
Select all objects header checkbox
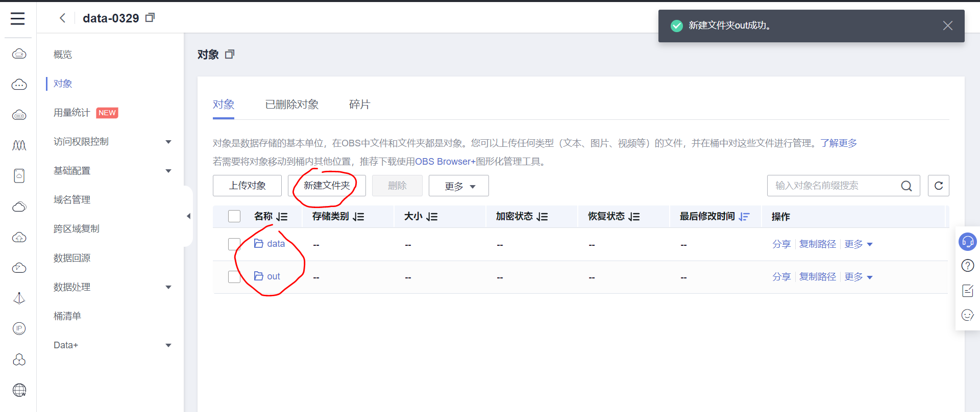pyautogui.click(x=234, y=216)
